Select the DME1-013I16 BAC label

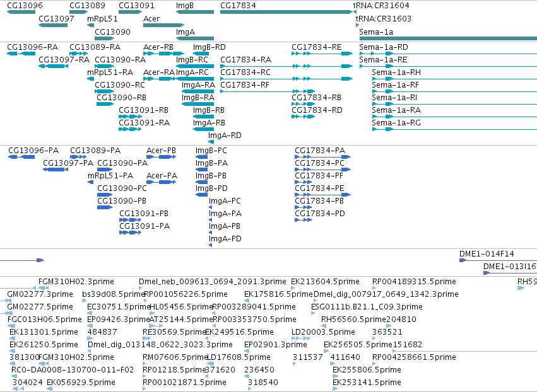pyautogui.click(x=510, y=266)
